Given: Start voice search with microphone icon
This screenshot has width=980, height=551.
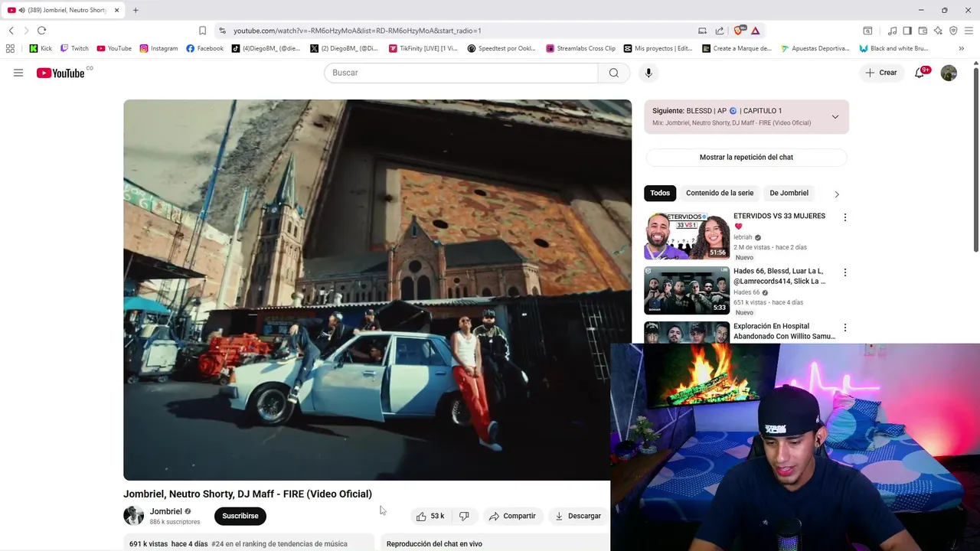Looking at the screenshot, I should [x=648, y=73].
